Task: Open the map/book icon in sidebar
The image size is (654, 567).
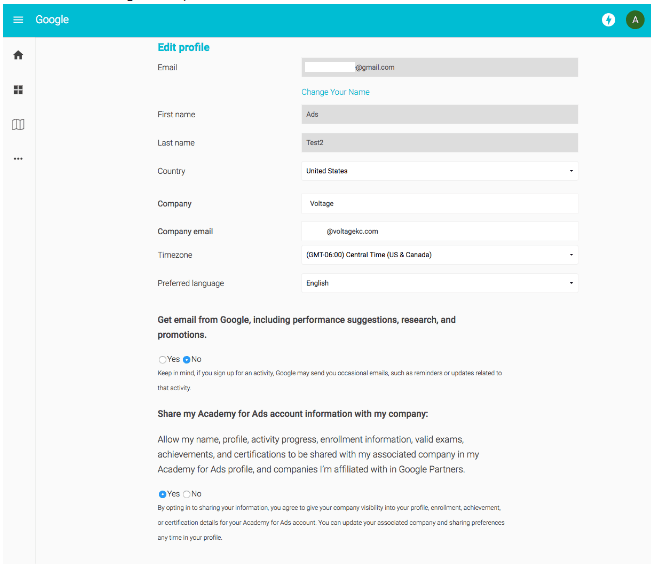Action: point(18,124)
